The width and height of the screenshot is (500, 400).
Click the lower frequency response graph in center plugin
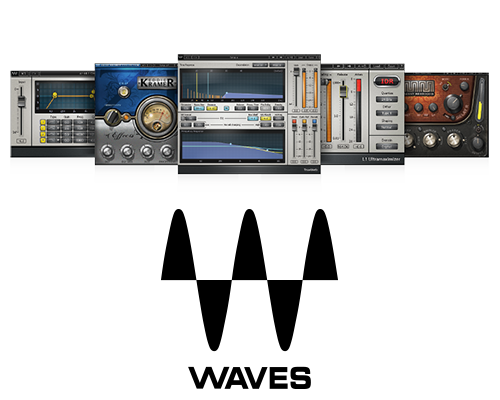click(232, 146)
